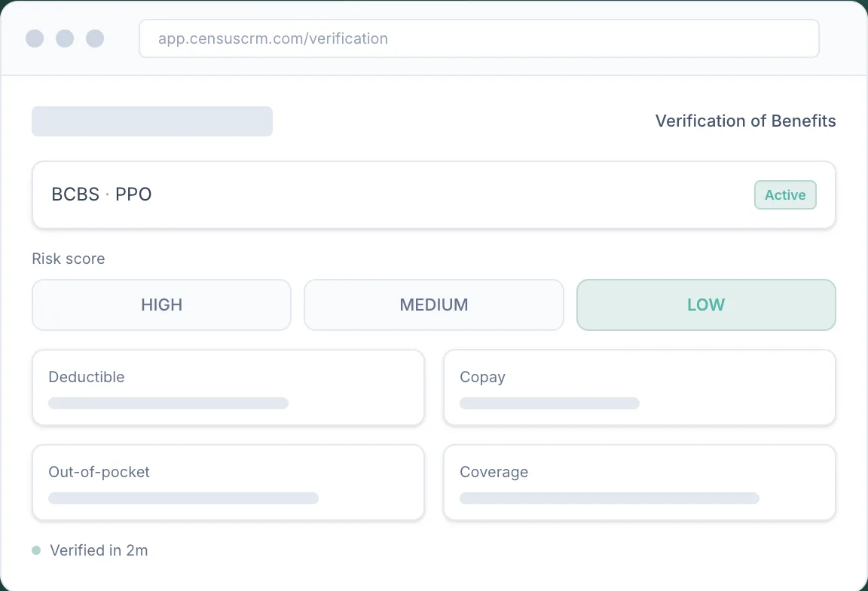Image resolution: width=868 pixels, height=591 pixels.
Task: Open the Out-of-pocket card
Action: [x=228, y=482]
